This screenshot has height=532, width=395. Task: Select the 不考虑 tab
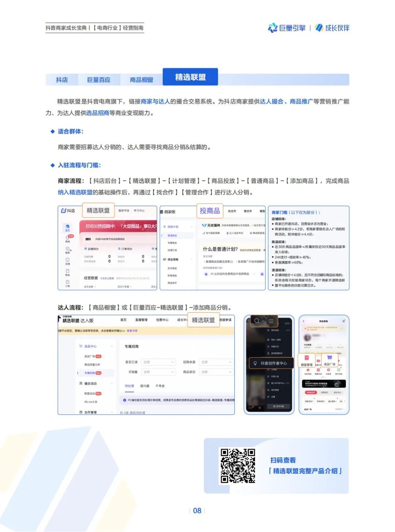160,386
